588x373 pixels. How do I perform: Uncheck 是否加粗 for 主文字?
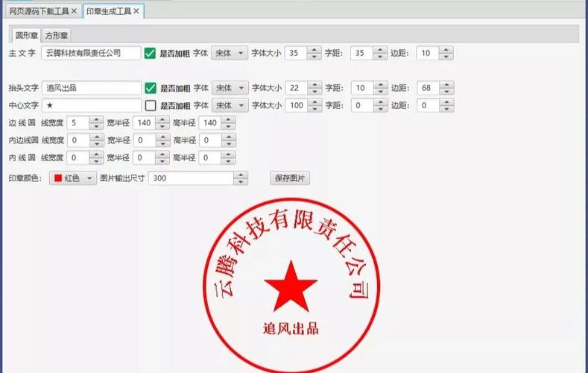[150, 53]
